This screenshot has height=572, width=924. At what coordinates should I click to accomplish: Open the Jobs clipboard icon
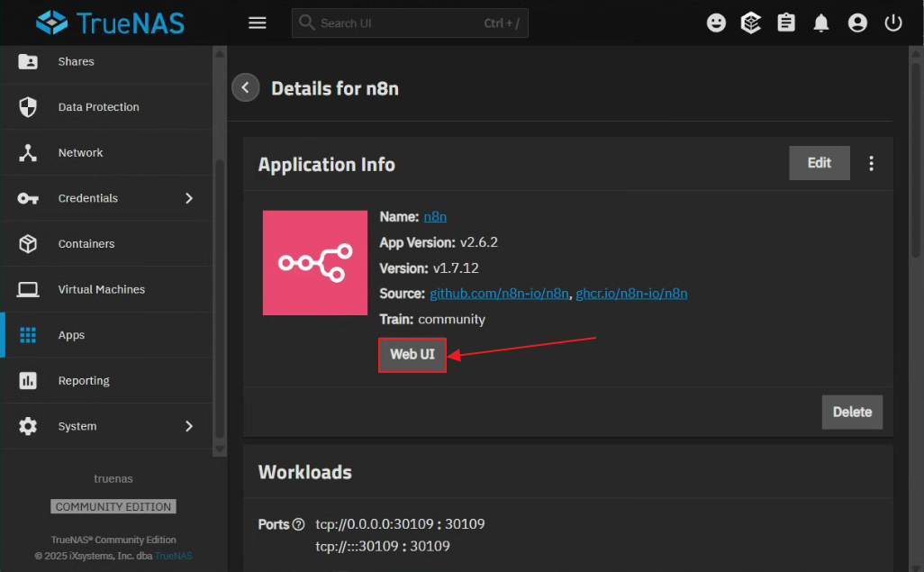tap(786, 23)
